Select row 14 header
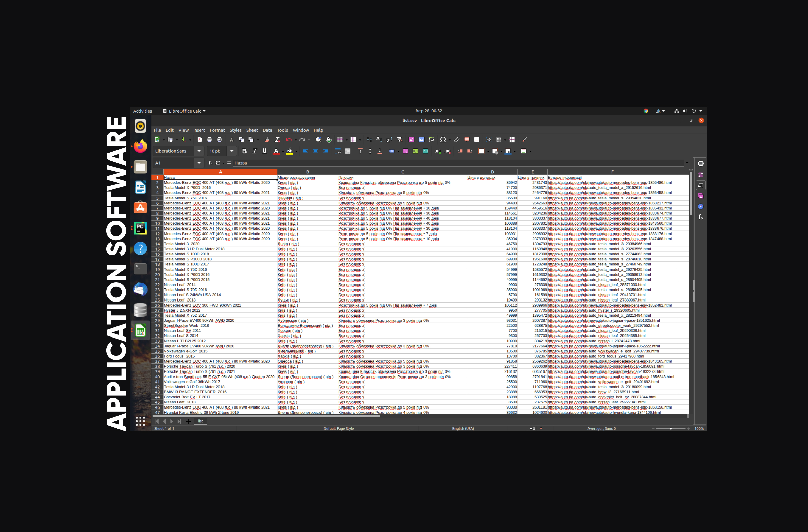Image resolution: width=808 pixels, height=532 pixels. 157,244
